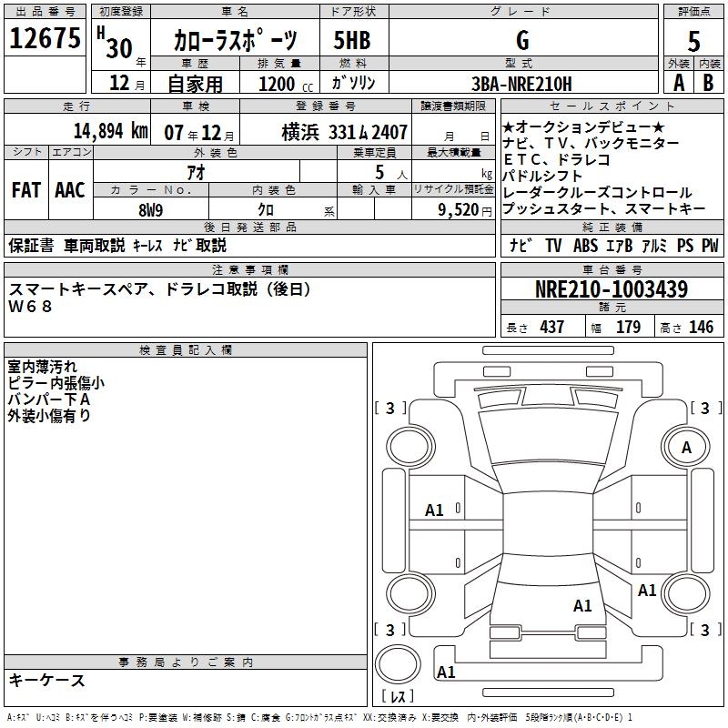The image size is (728, 728).
Task: Click 車両取説 in later shipped parts
Action: tap(95, 245)
